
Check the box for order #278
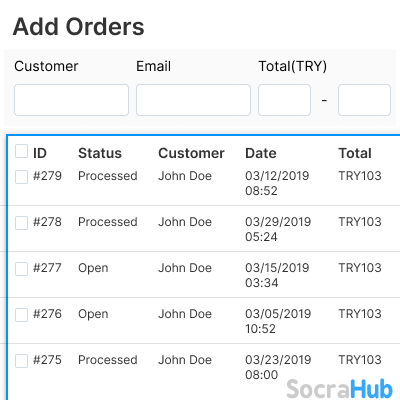tap(22, 223)
